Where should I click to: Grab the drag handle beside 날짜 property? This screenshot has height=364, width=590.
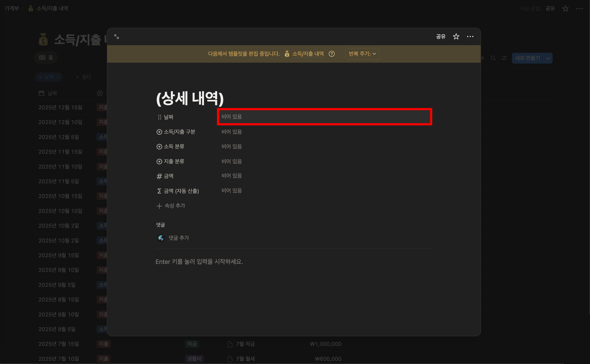coord(159,117)
